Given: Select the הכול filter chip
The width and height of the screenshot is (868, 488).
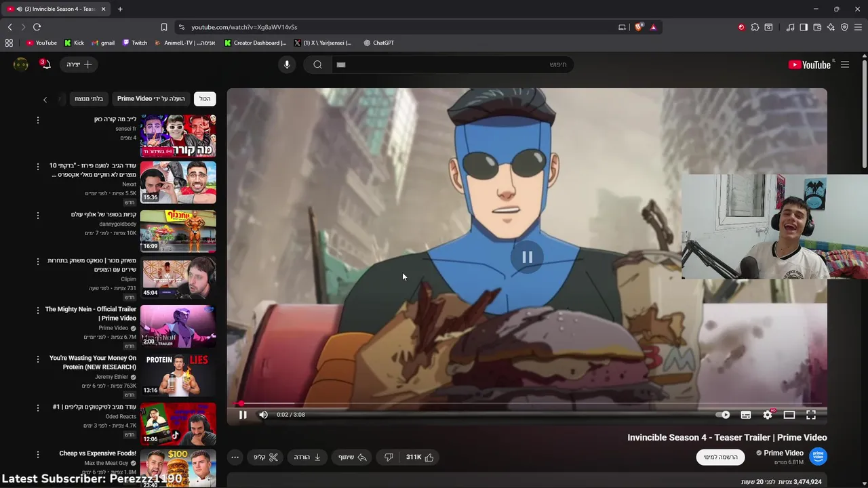Looking at the screenshot, I should pos(205,99).
